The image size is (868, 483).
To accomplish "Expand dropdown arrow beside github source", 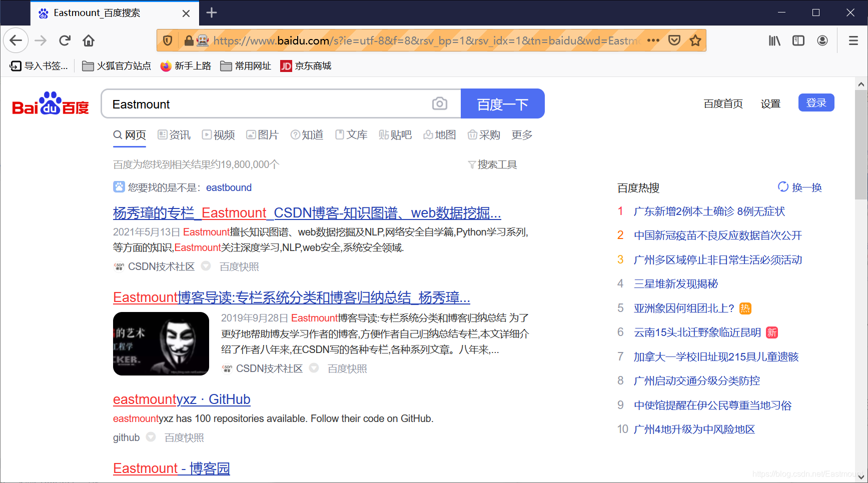I will (x=151, y=437).
